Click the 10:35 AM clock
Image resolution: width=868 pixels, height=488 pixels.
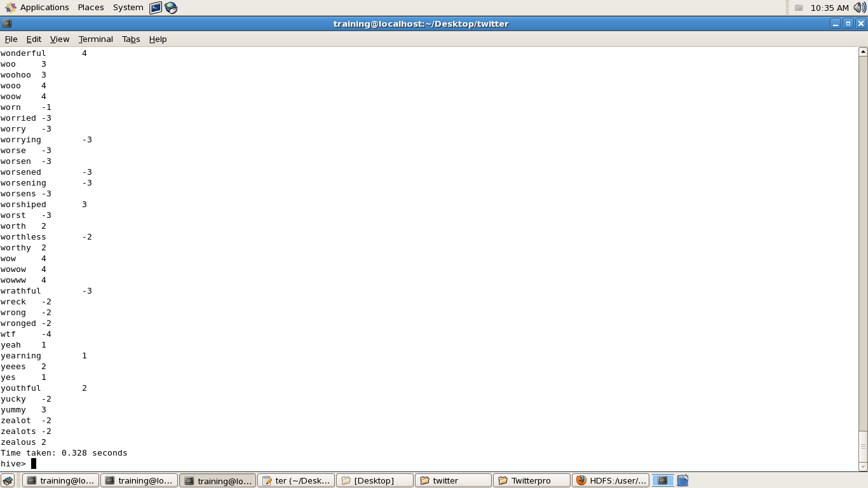(x=829, y=8)
